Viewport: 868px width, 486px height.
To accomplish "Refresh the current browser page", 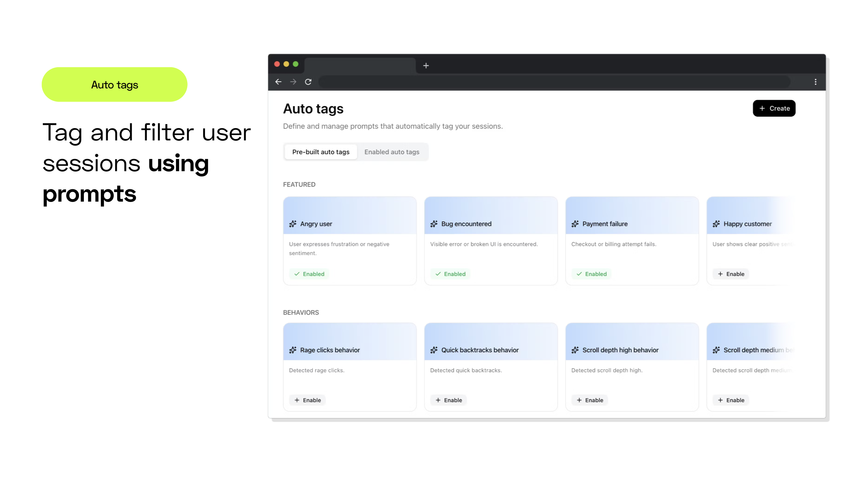I will click(x=308, y=82).
